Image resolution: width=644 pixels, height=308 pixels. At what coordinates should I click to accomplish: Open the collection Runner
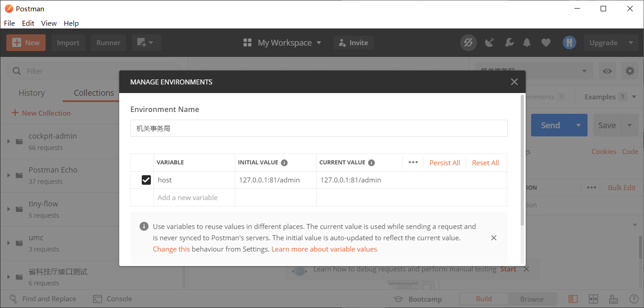pos(108,43)
